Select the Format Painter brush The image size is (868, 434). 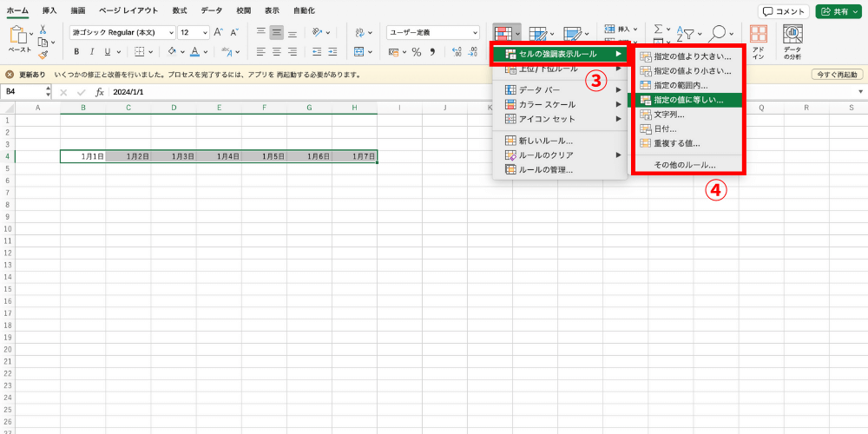tap(43, 54)
